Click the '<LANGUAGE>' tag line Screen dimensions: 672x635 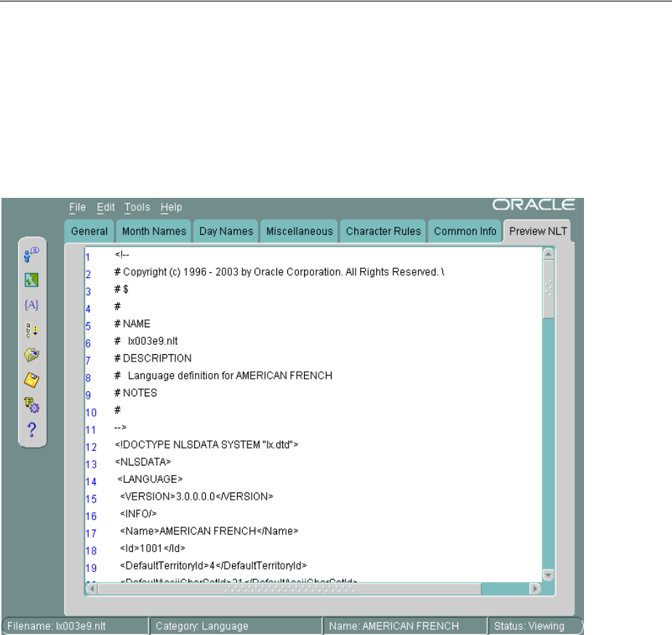pos(150,479)
